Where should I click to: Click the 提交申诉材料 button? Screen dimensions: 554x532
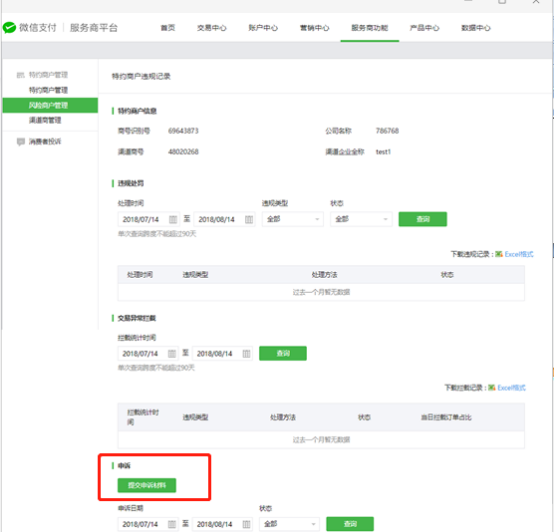(147, 485)
